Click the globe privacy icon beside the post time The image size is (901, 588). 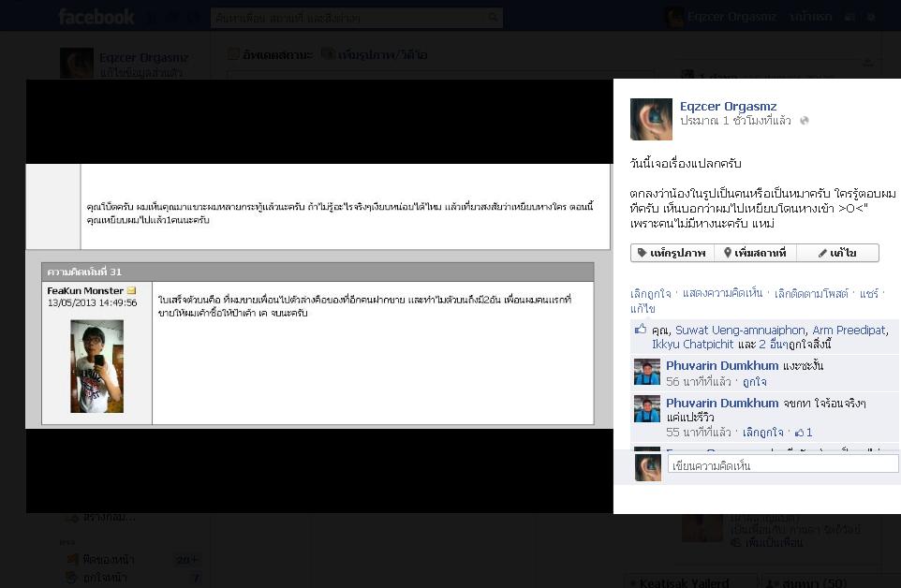click(x=805, y=121)
